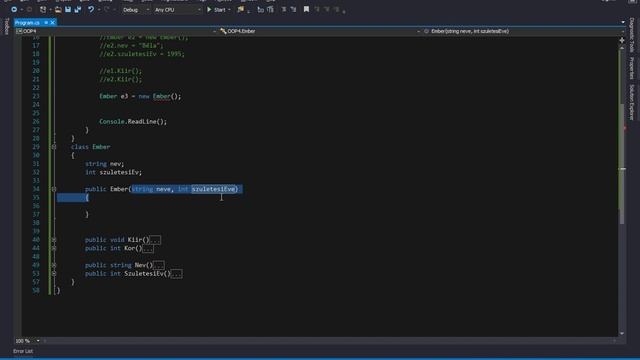Click the next bookmark icon
Image resolution: width=640 pixels, height=360 pixels.
click(x=327, y=9)
